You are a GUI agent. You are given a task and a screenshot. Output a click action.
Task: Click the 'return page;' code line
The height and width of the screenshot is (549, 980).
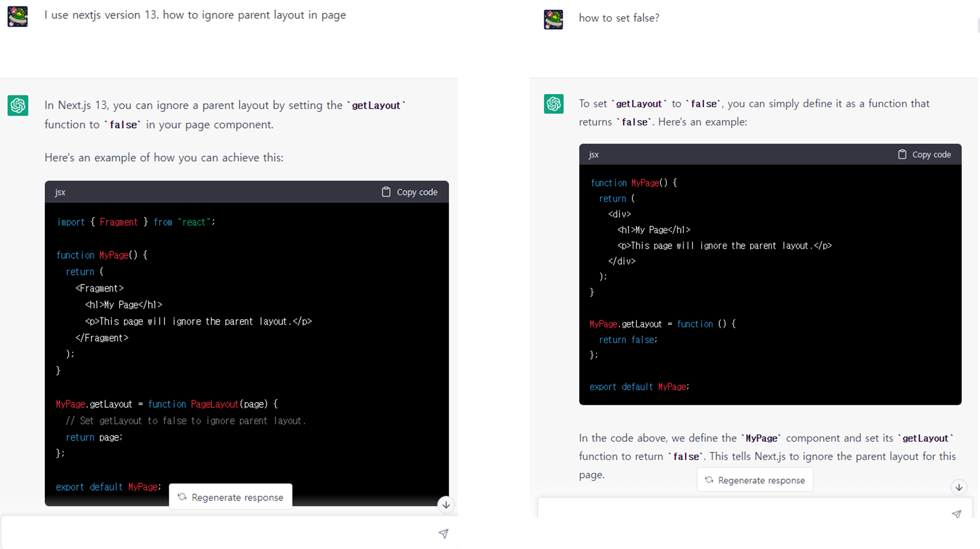point(94,437)
